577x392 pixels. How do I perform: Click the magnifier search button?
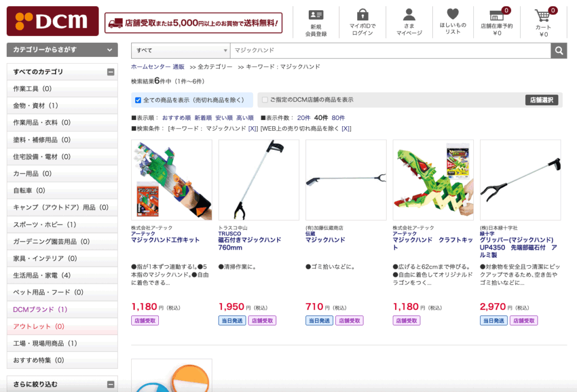coord(558,51)
